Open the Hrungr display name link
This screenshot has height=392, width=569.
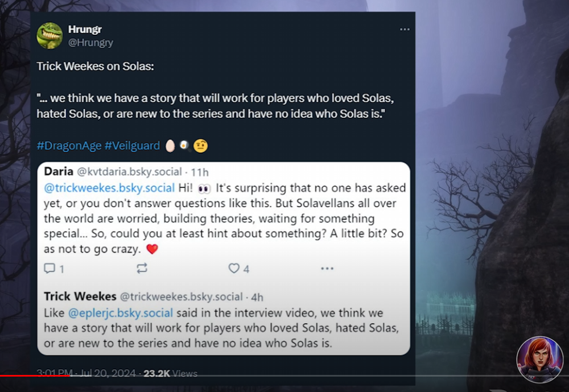click(84, 30)
